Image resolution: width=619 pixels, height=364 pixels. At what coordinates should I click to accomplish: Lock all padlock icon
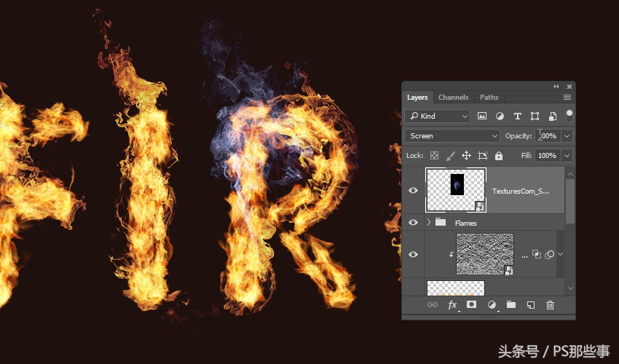499,156
